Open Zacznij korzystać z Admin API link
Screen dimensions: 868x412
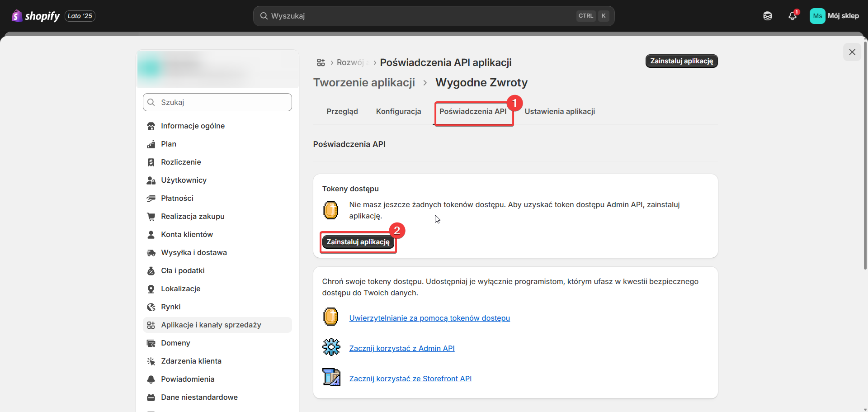coord(401,348)
